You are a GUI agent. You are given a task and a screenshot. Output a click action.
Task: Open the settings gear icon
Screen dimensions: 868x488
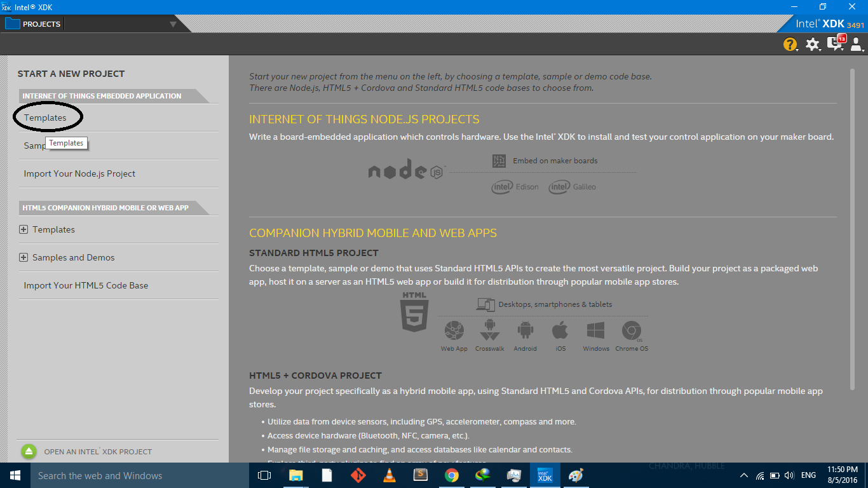(x=813, y=44)
